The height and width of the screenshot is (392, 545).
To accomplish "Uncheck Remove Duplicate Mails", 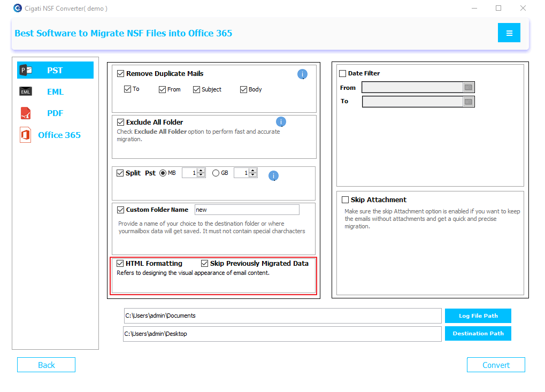I will click(x=121, y=74).
